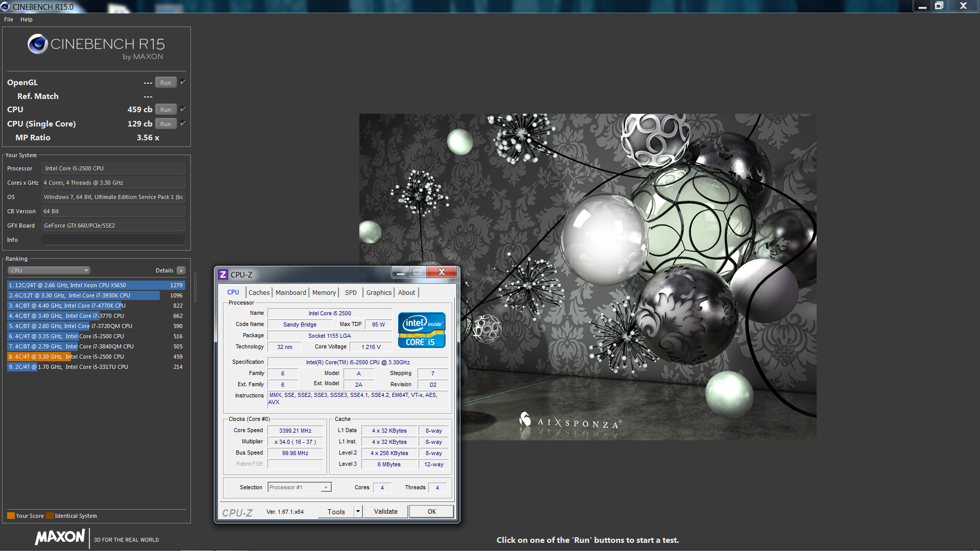This screenshot has width=980, height=551.
Task: Click OK in the CPU-Z window
Action: coord(432,512)
